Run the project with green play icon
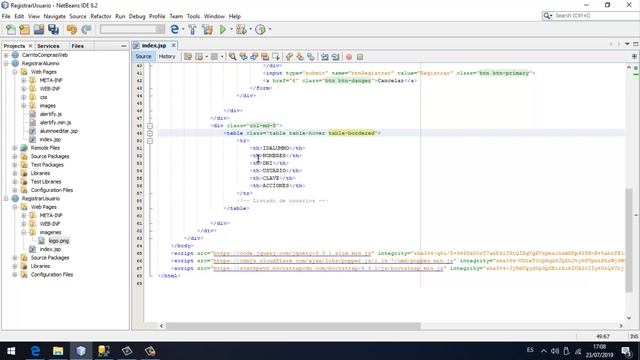640x360 pixels. pyautogui.click(x=222, y=29)
